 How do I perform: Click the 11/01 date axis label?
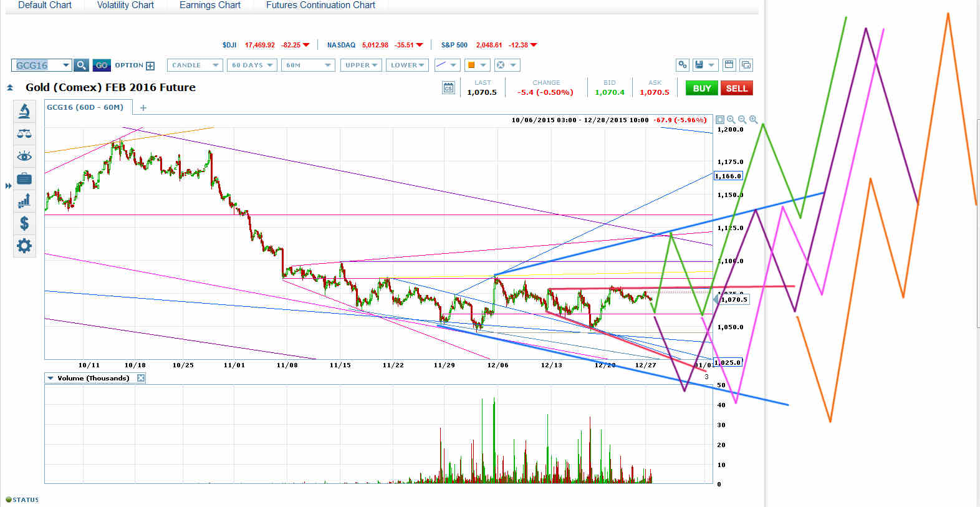pos(234,365)
